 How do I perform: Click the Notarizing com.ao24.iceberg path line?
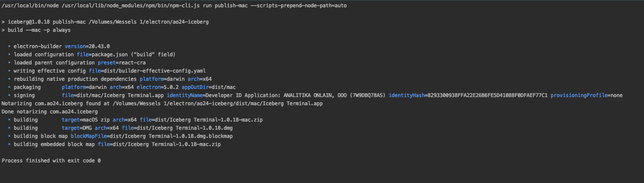162,104
